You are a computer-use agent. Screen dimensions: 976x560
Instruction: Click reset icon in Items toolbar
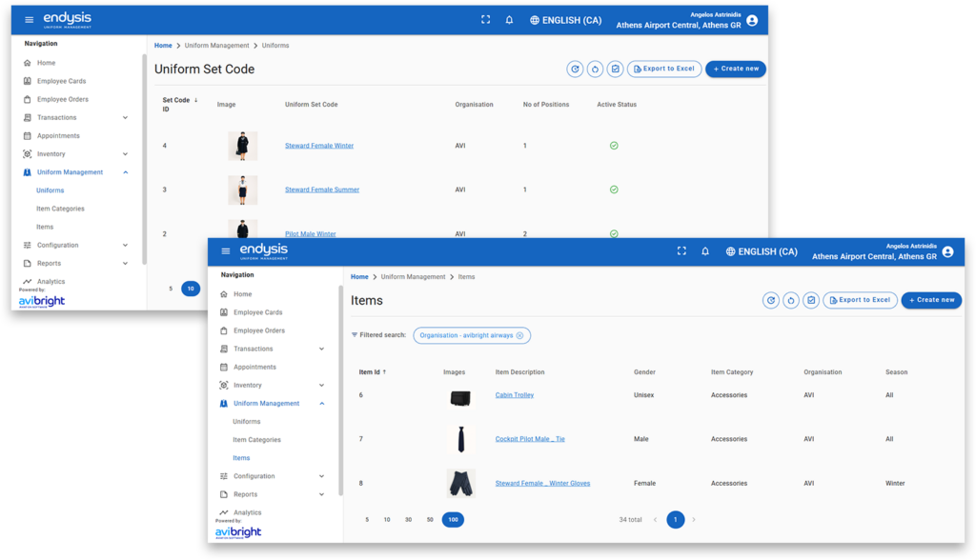point(790,300)
